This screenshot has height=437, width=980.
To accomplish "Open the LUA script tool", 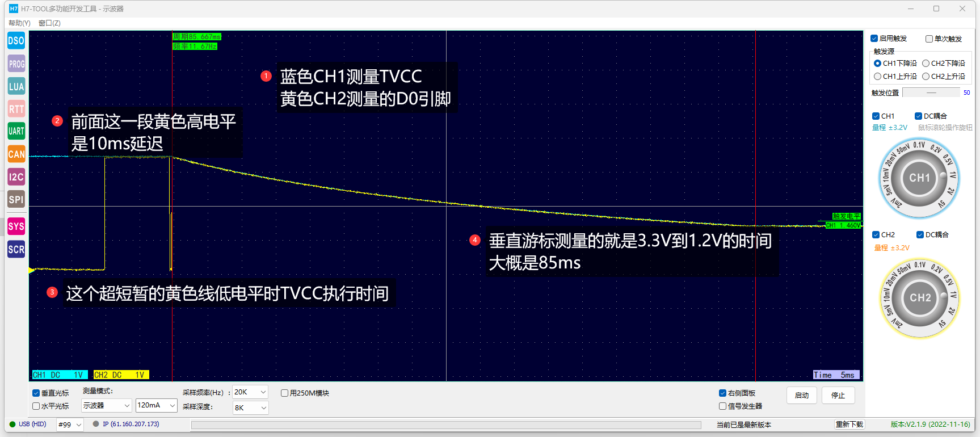I will pos(16,86).
